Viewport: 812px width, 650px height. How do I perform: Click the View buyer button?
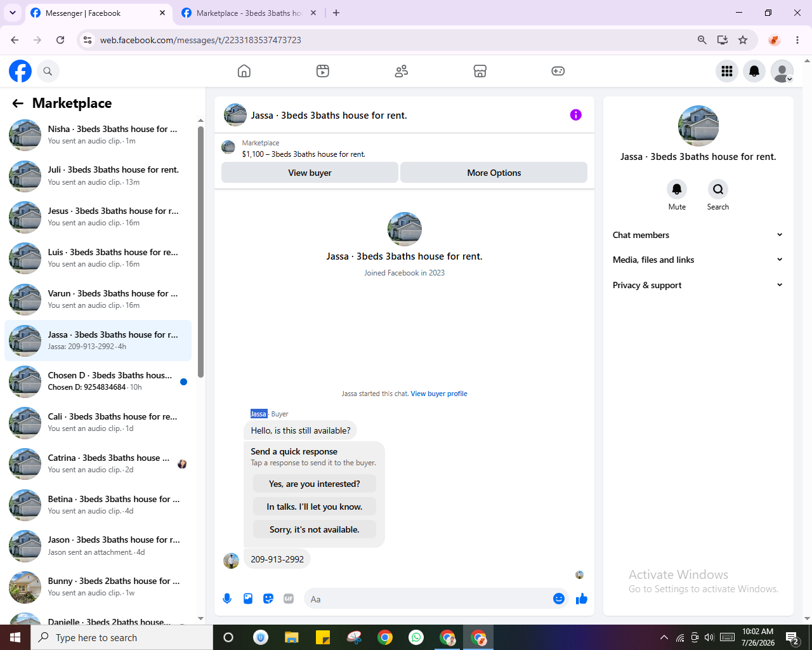coord(310,173)
